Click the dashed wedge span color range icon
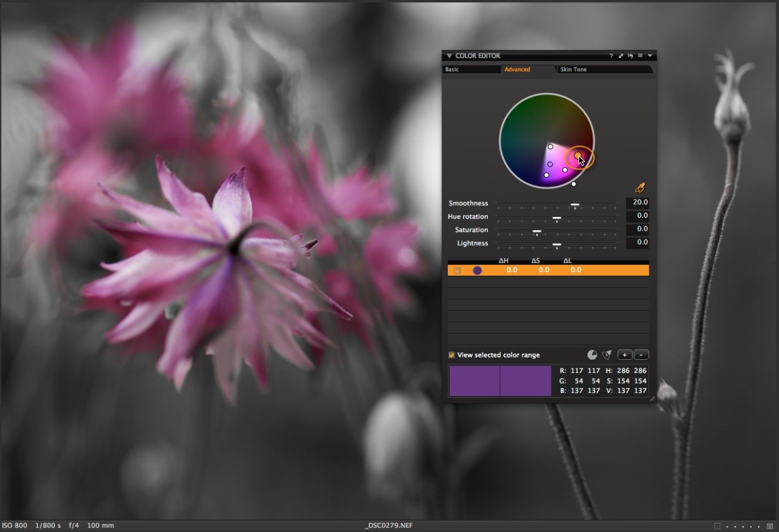 tap(606, 355)
